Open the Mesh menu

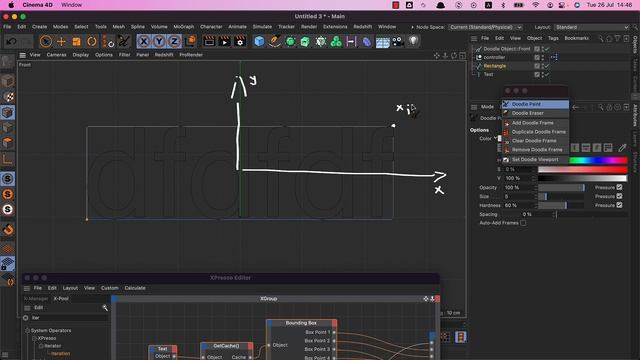coord(119,27)
